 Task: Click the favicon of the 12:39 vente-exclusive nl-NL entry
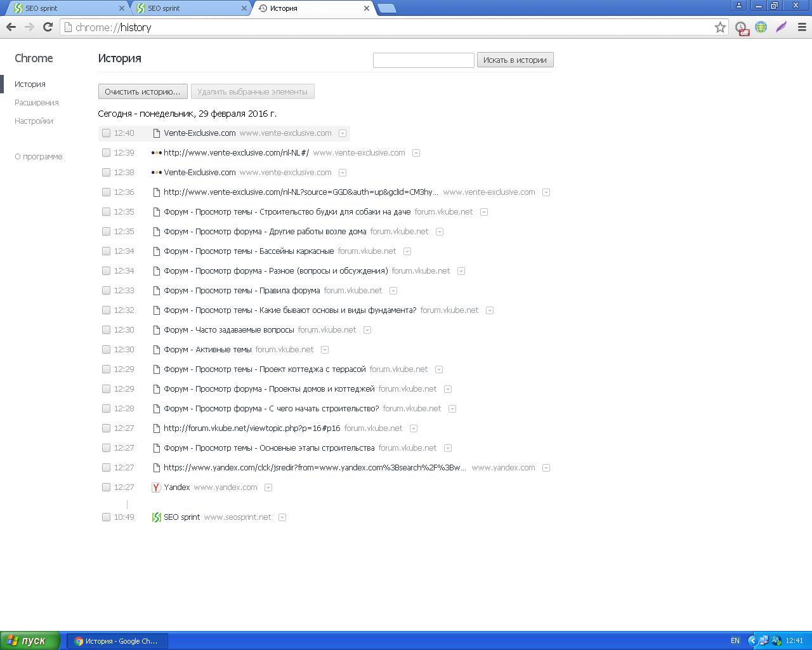(156, 153)
